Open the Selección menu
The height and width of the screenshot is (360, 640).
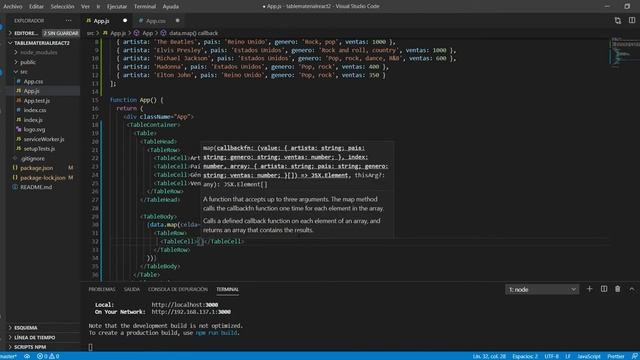(x=62, y=6)
